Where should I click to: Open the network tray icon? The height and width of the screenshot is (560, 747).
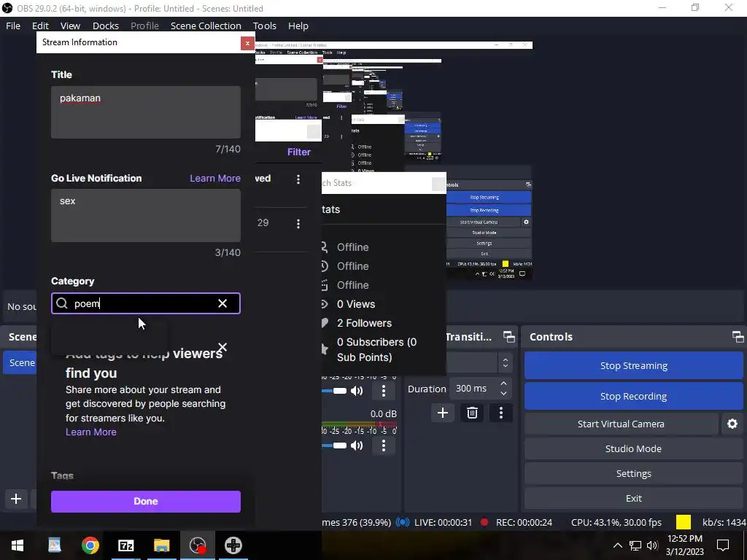pyautogui.click(x=635, y=545)
